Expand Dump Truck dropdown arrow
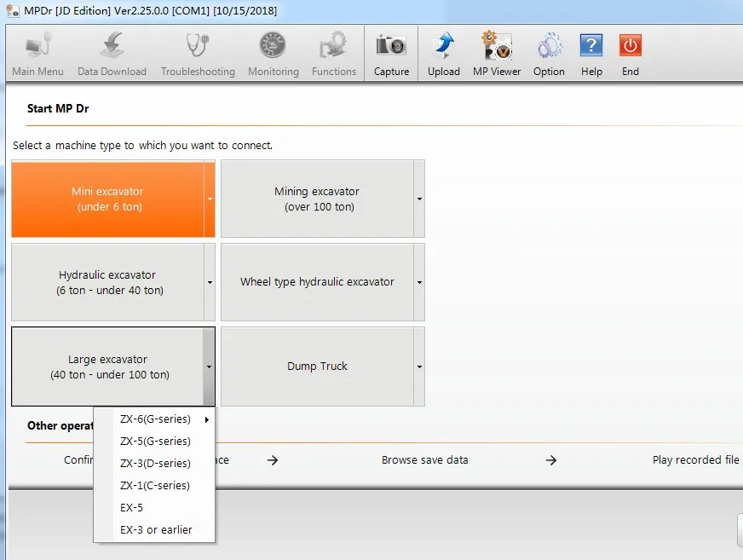Viewport: 743px width, 560px height. point(419,367)
